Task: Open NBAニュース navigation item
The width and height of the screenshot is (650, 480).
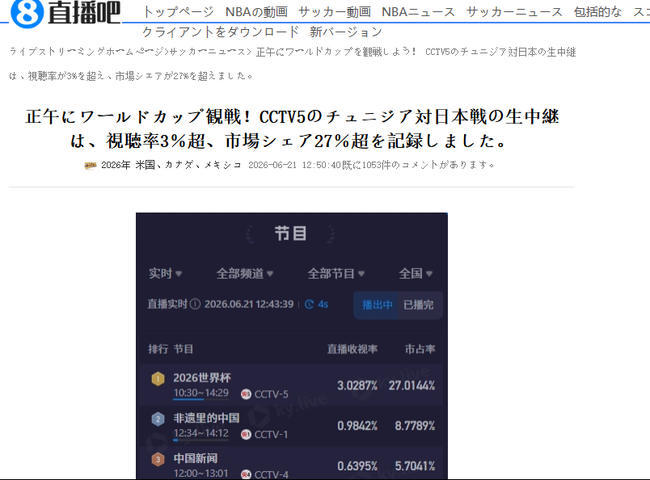Action: point(418,12)
